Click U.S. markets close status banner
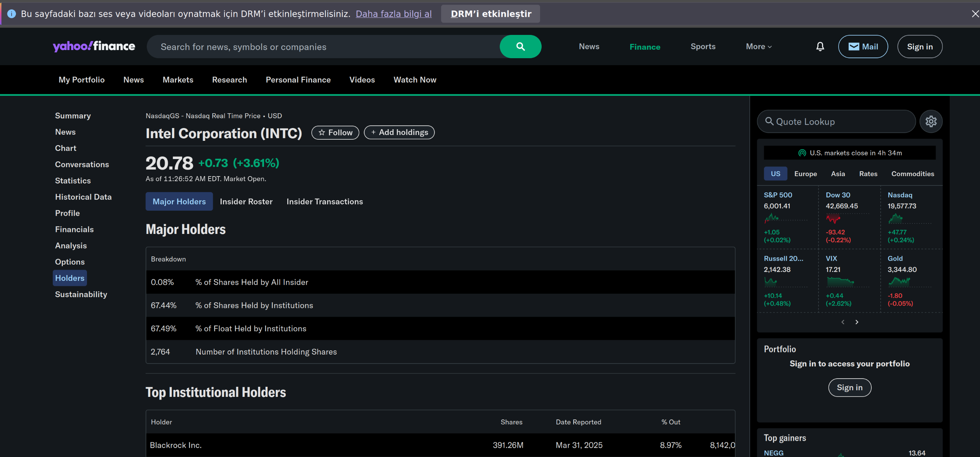 [850, 153]
